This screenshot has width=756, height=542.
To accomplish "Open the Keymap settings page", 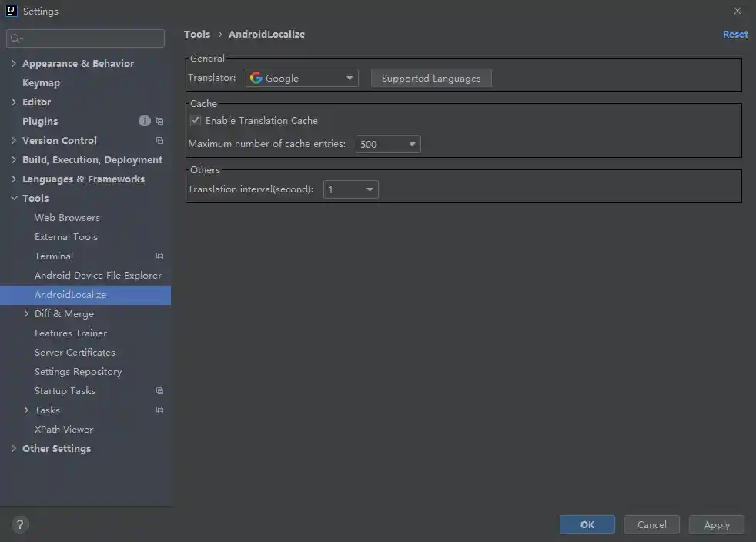I will tap(41, 83).
